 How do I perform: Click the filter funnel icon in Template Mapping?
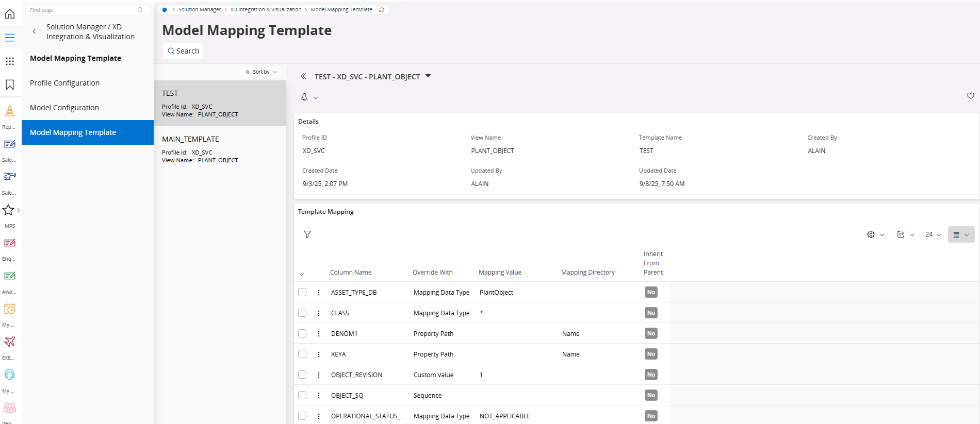coord(307,234)
